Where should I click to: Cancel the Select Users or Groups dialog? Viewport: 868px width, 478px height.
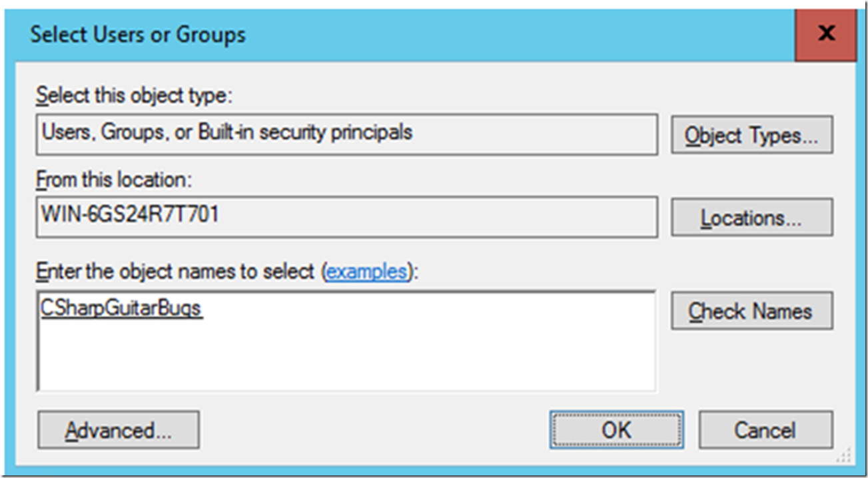[765, 429]
